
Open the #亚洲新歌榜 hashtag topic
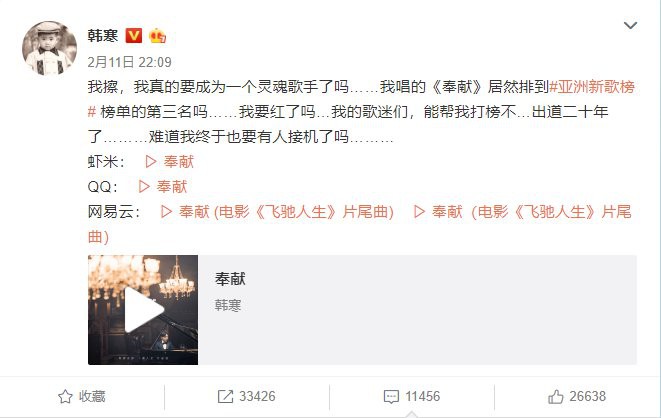[x=592, y=87]
